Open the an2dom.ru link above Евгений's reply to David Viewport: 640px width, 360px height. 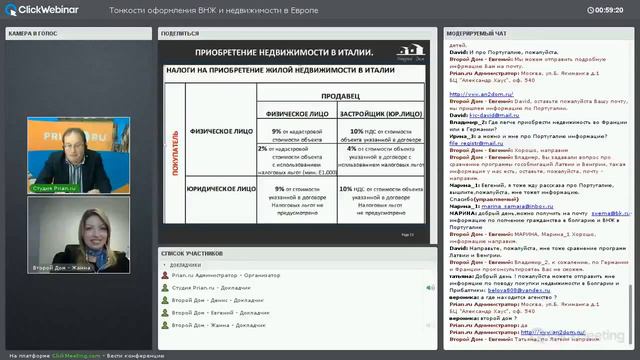click(481, 94)
